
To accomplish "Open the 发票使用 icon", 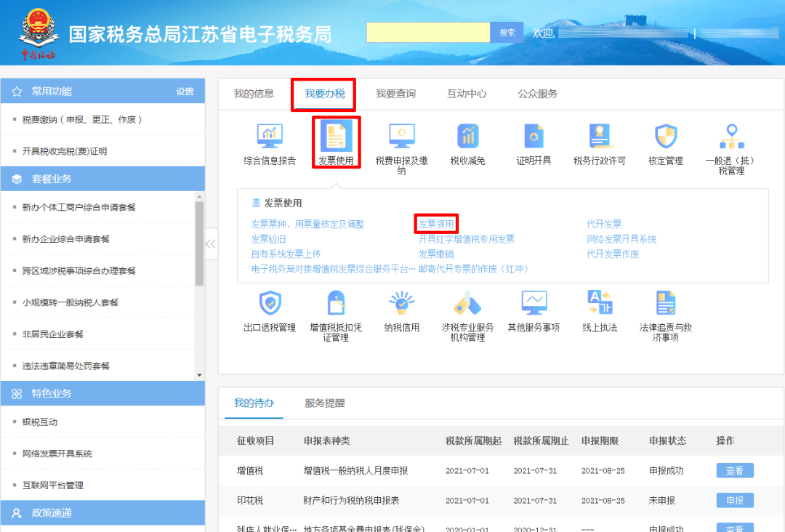I will click(x=336, y=136).
